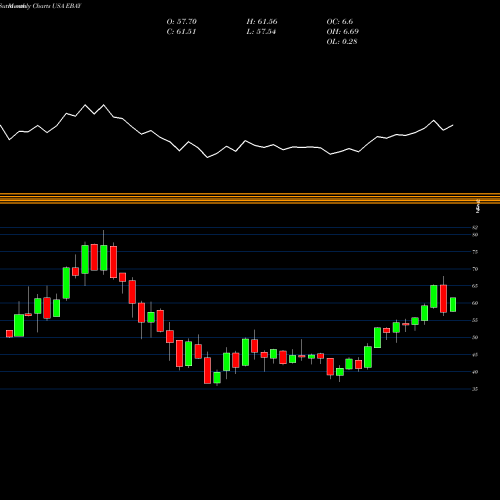Click the 'OC: 6.6' reading
This screenshot has width=500, height=500.
point(340,21)
